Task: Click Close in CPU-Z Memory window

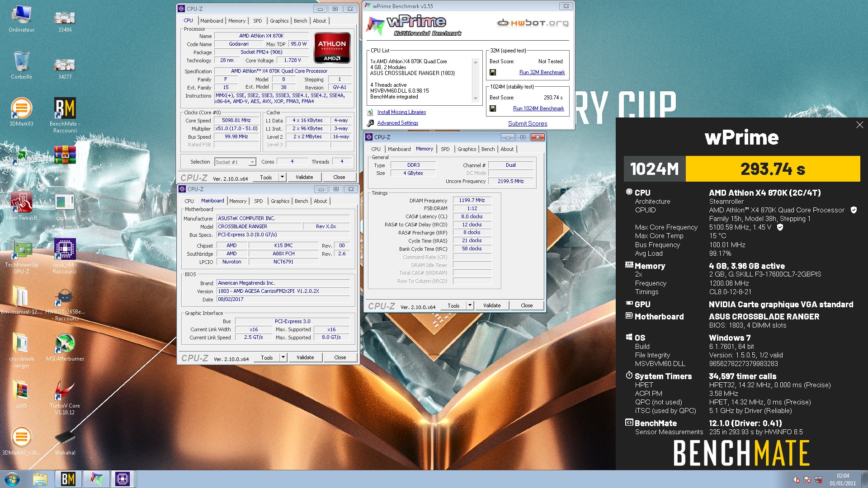Action: 527,305
